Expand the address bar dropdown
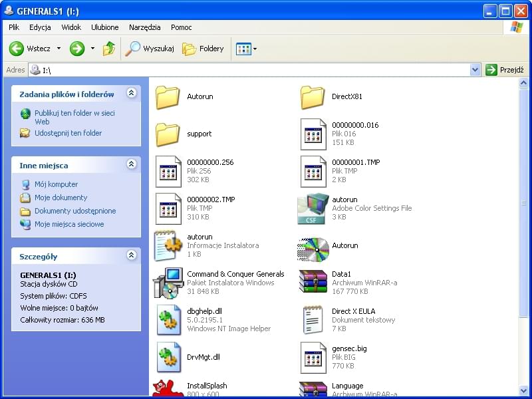The image size is (532, 399). point(475,70)
